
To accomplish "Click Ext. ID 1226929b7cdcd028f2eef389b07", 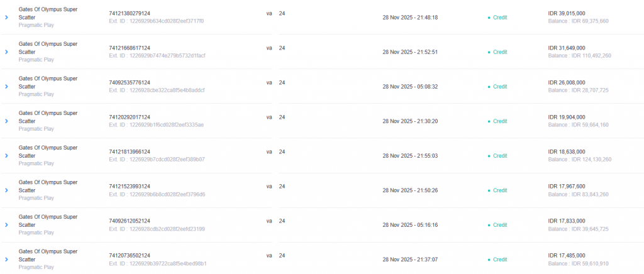I will (x=157, y=160).
